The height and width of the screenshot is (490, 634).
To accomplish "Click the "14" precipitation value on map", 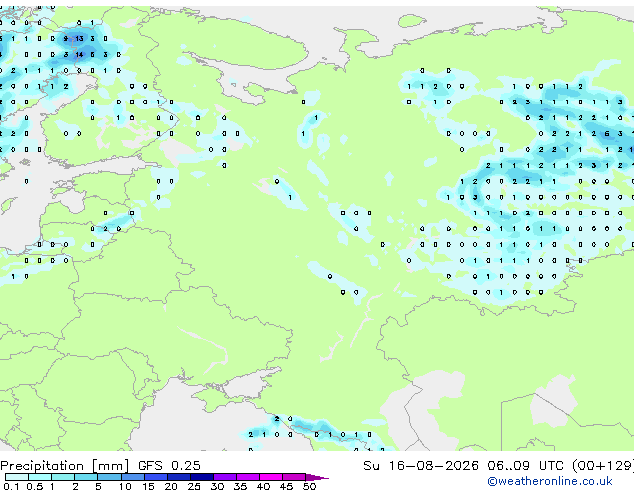I will coord(79,55).
